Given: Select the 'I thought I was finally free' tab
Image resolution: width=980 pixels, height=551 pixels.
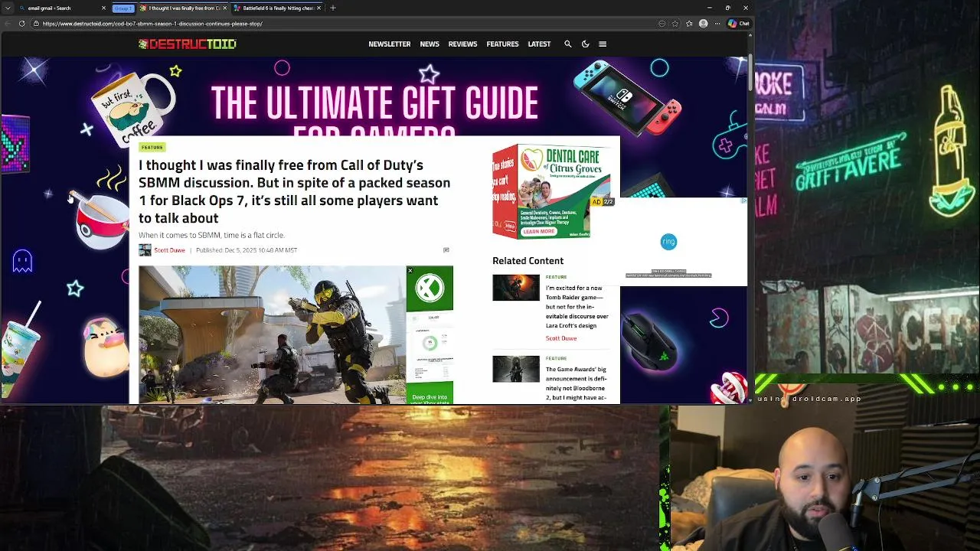Looking at the screenshot, I should (183, 8).
